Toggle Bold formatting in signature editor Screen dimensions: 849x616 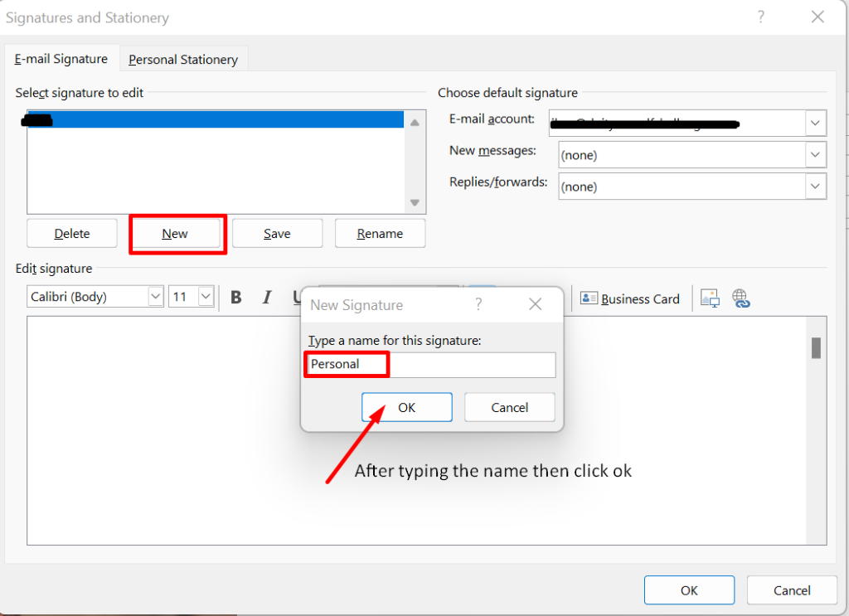[x=236, y=298]
